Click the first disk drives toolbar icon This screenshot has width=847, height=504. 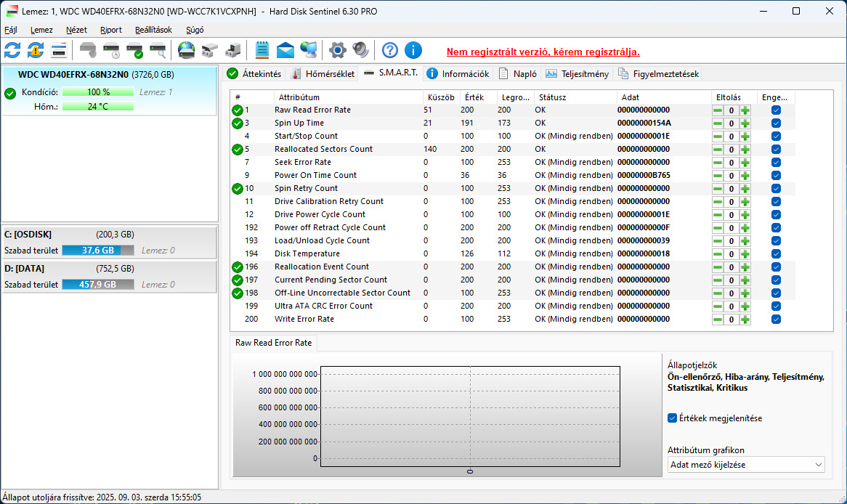pyautogui.click(x=210, y=50)
